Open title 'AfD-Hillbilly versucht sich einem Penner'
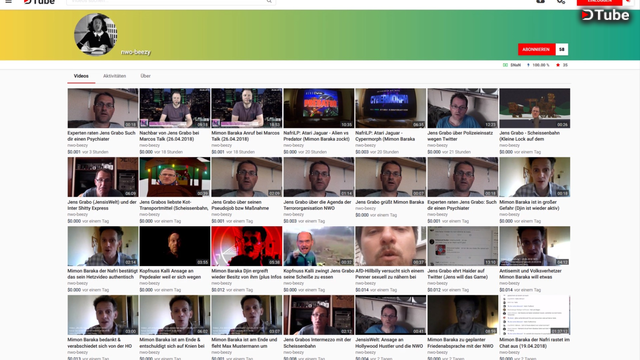The height and width of the screenshot is (360, 640). pos(390,274)
